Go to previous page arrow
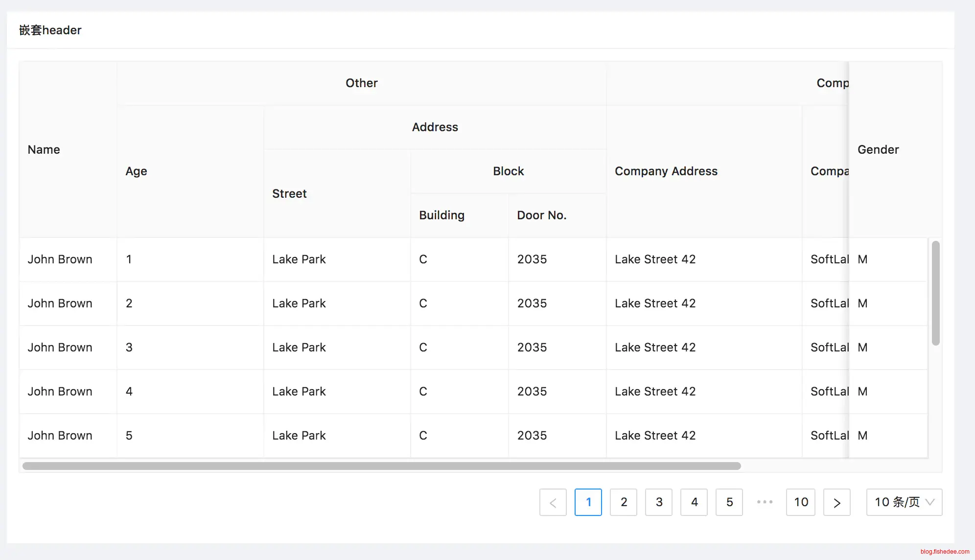Image resolution: width=975 pixels, height=560 pixels. tap(553, 502)
